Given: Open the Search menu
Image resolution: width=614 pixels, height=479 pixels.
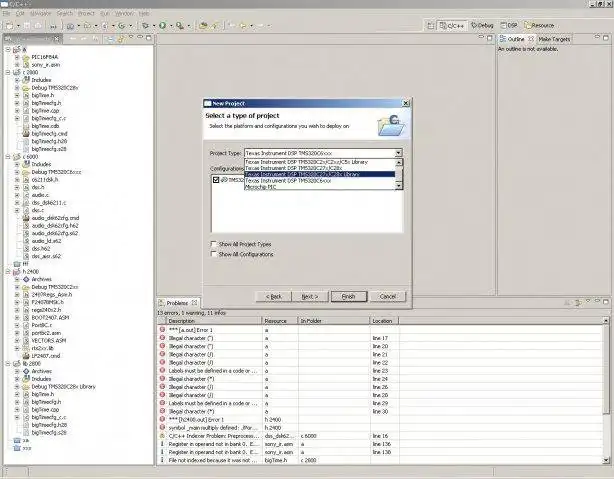Looking at the screenshot, I should pyautogui.click(x=65, y=13).
